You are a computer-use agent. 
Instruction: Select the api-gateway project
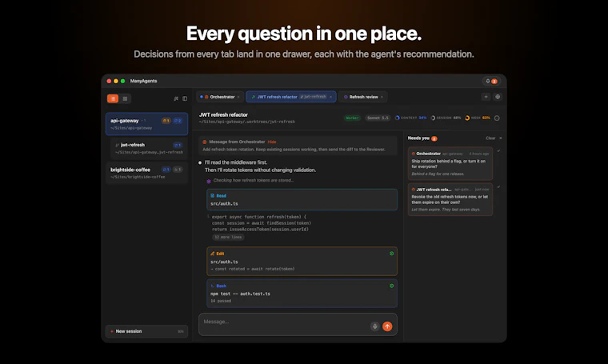click(146, 124)
